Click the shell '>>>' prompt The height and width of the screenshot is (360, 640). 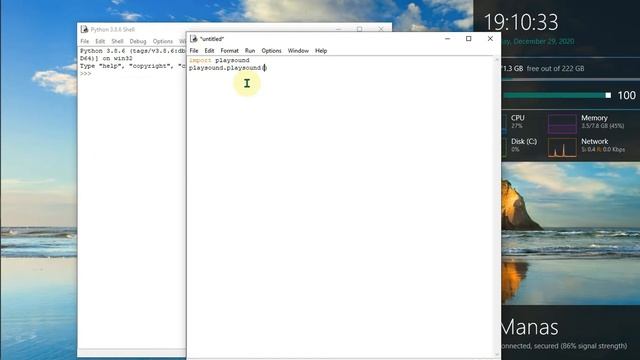point(85,73)
